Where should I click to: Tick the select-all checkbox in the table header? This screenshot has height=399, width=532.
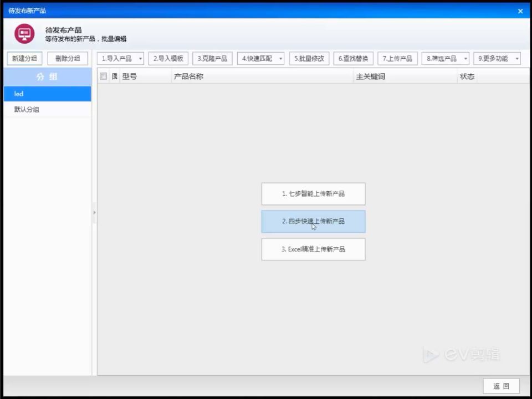tap(104, 76)
